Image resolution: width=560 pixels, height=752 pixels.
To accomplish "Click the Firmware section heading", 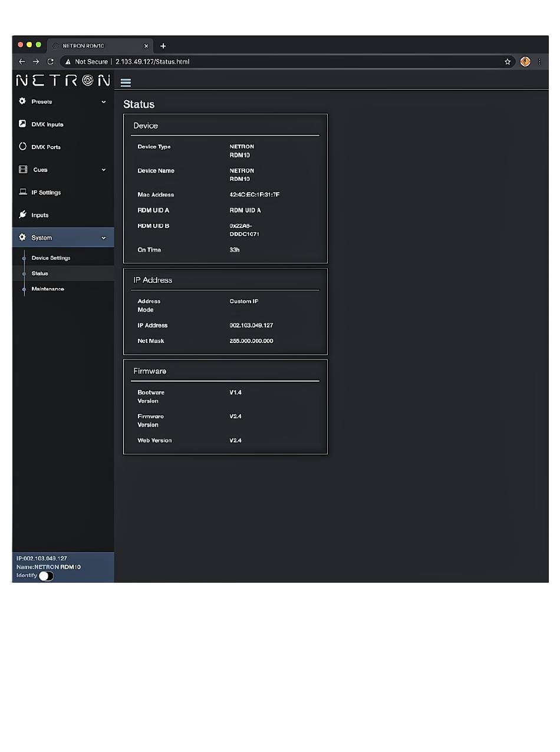I will 150,371.
